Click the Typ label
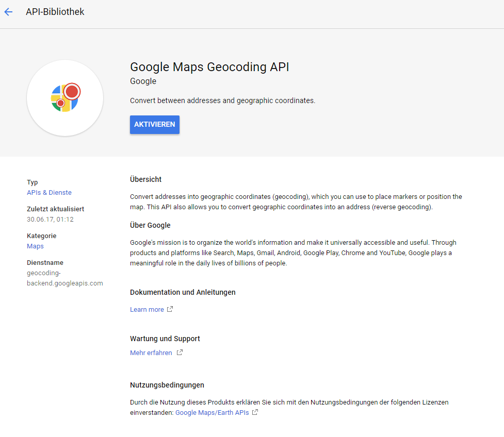Image resolution: width=504 pixels, height=437 pixels. [x=32, y=182]
